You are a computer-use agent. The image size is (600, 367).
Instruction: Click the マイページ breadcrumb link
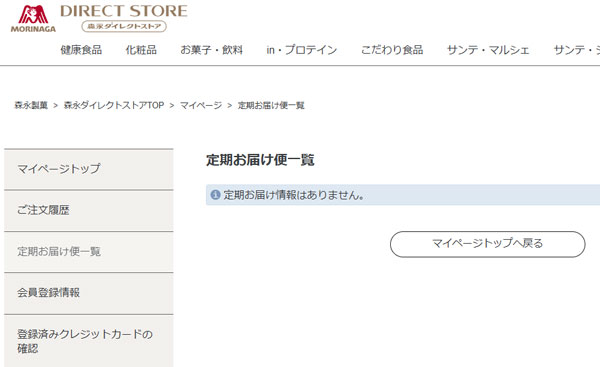click(x=201, y=105)
